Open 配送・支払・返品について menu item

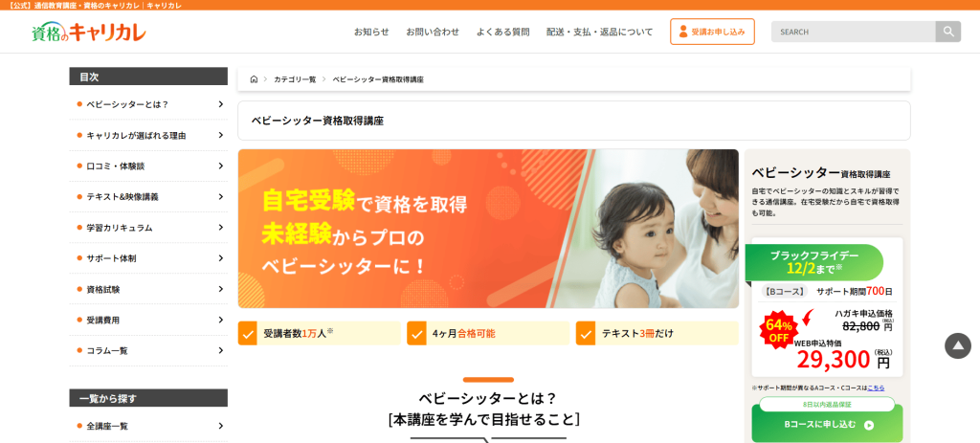point(599,32)
